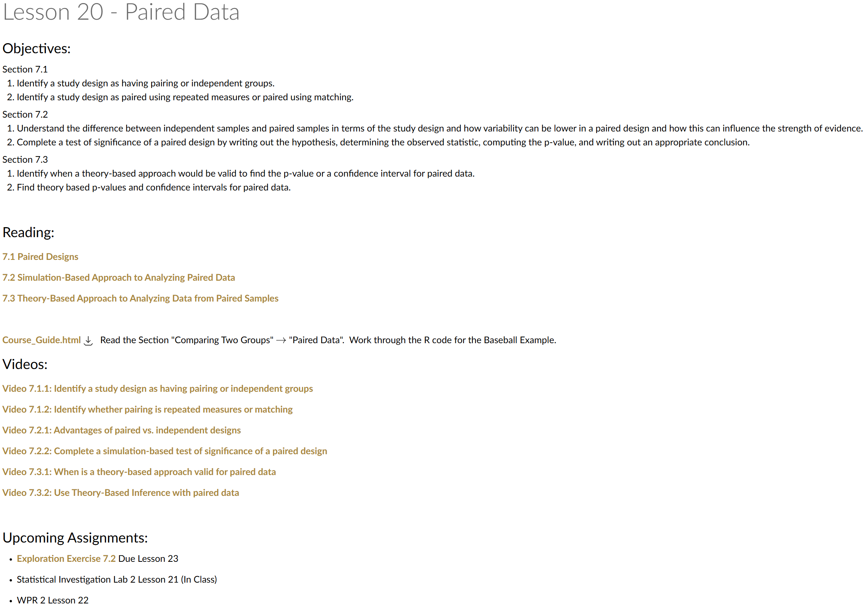Click the Statistical Investigation Lab 2 item
868x610 pixels.
click(x=117, y=580)
